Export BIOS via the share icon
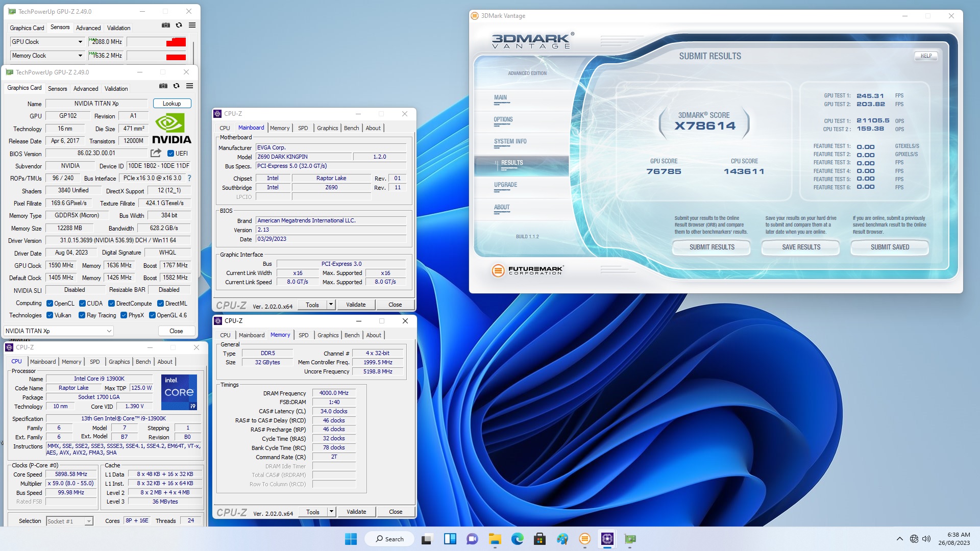The image size is (980, 551). (x=156, y=153)
